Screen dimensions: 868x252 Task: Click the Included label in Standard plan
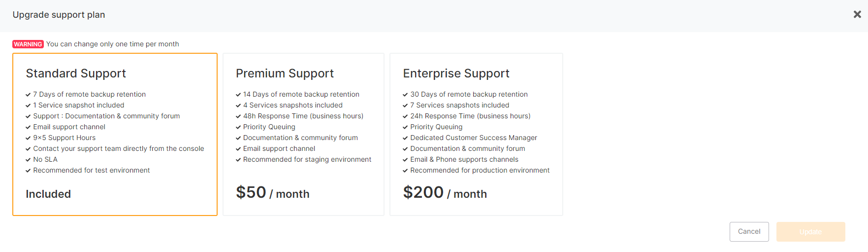point(48,194)
